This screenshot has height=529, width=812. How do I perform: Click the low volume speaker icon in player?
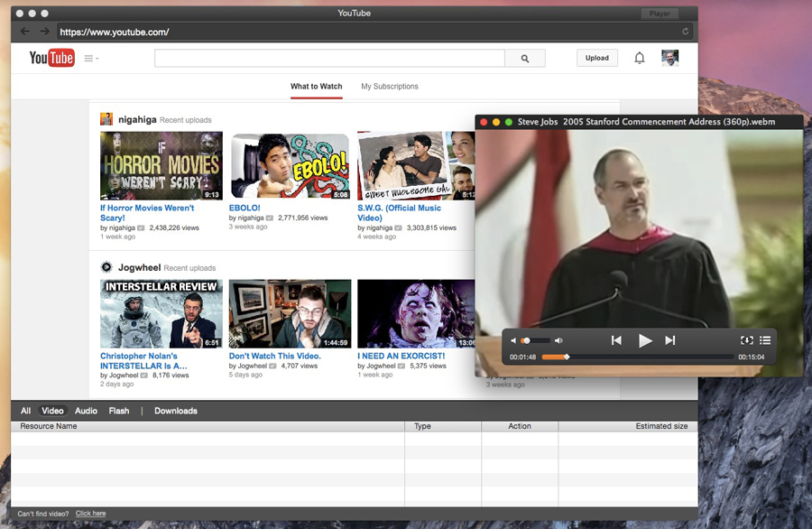[x=513, y=340]
